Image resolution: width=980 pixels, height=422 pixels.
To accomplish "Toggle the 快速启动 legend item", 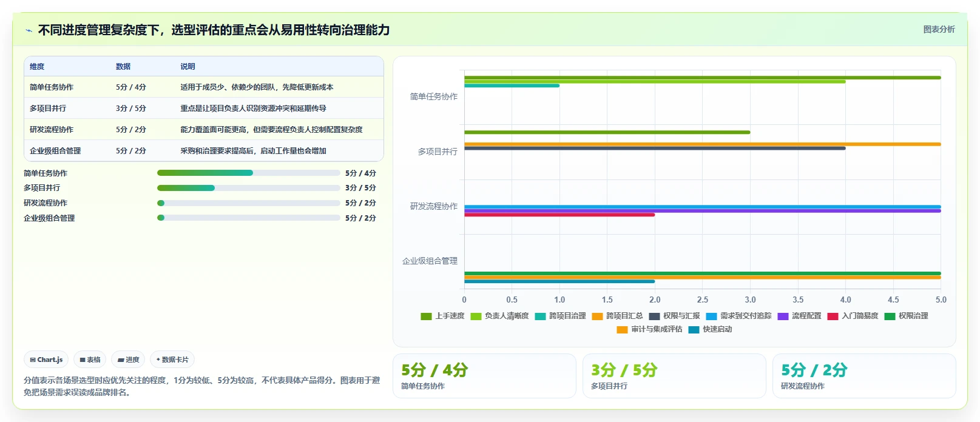I will (x=710, y=329).
